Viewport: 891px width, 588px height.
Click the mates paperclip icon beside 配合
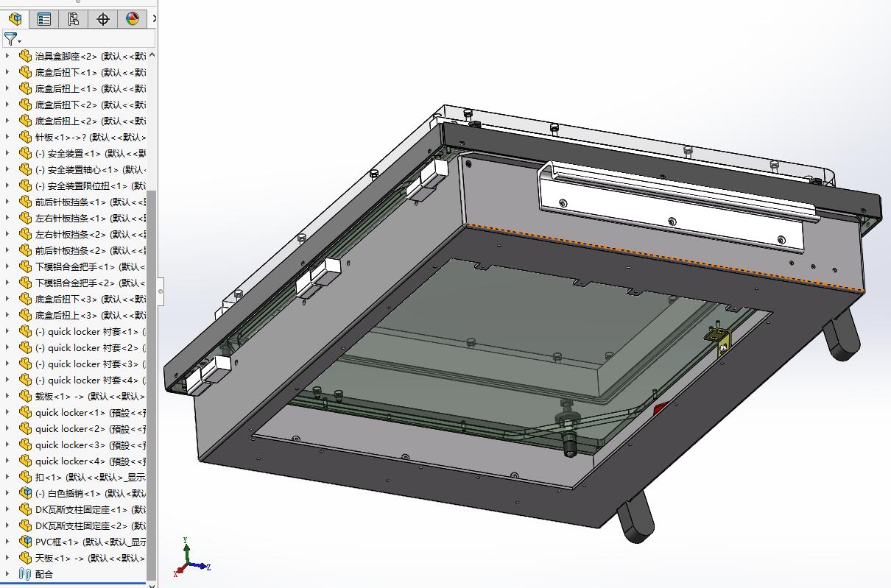(26, 574)
